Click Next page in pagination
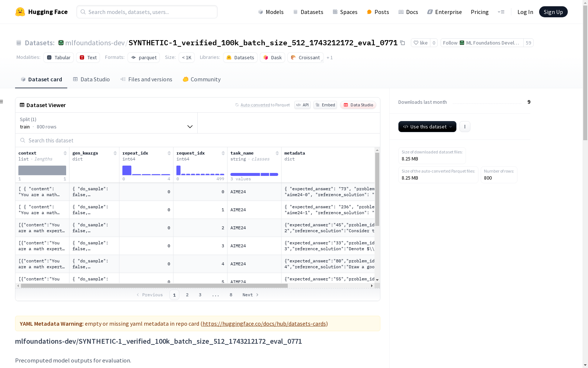This screenshot has height=368, width=588. pos(251,295)
